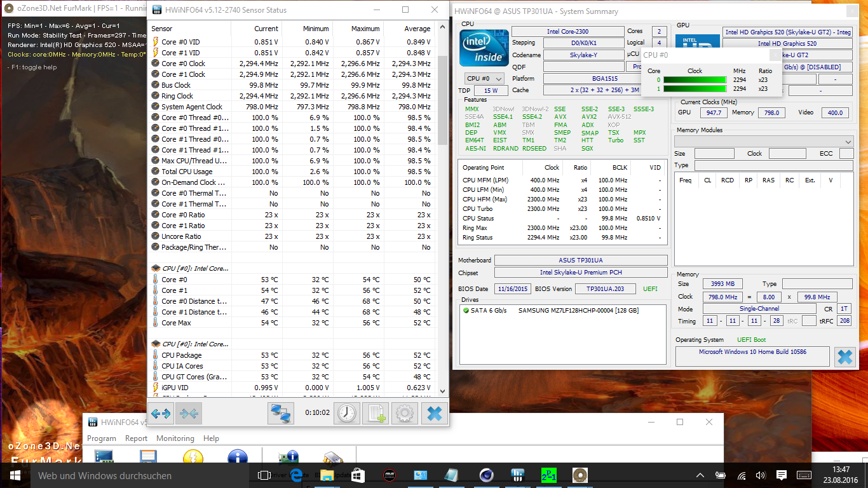
Task: Click the Sensor column header
Action: pyautogui.click(x=189, y=29)
